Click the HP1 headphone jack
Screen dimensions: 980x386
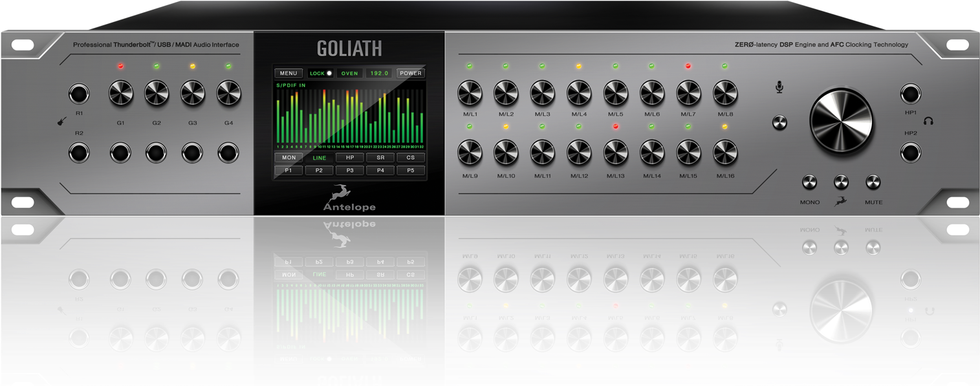pyautogui.click(x=911, y=94)
